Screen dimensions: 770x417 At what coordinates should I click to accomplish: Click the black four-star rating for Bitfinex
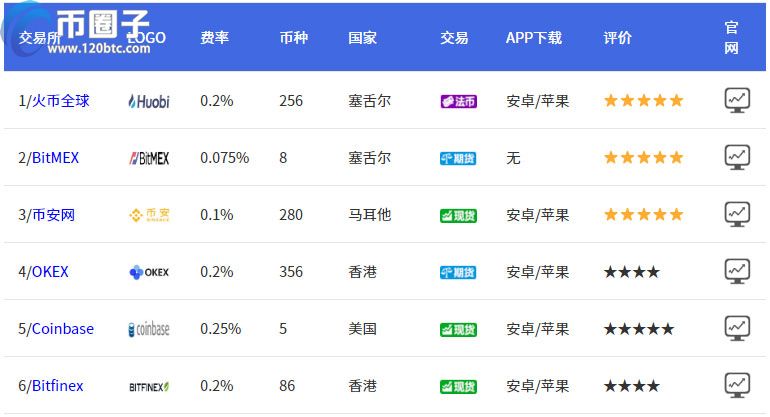[632, 386]
